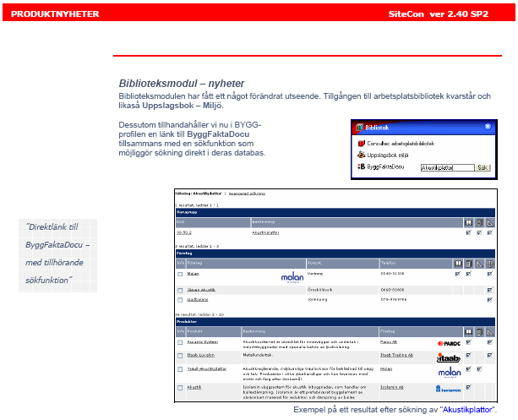Click postort text "Varberg"
Image resolution: width=518 pixels, height=420 pixels.
click(x=315, y=274)
